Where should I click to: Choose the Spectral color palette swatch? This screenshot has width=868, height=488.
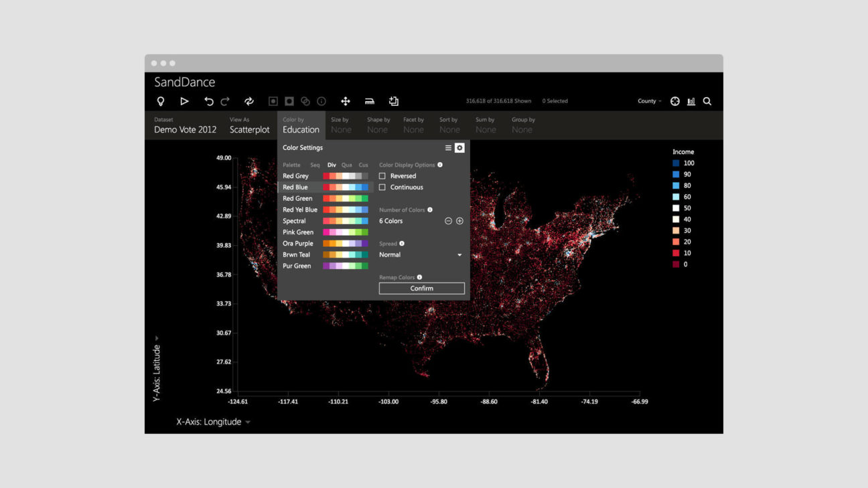point(345,221)
